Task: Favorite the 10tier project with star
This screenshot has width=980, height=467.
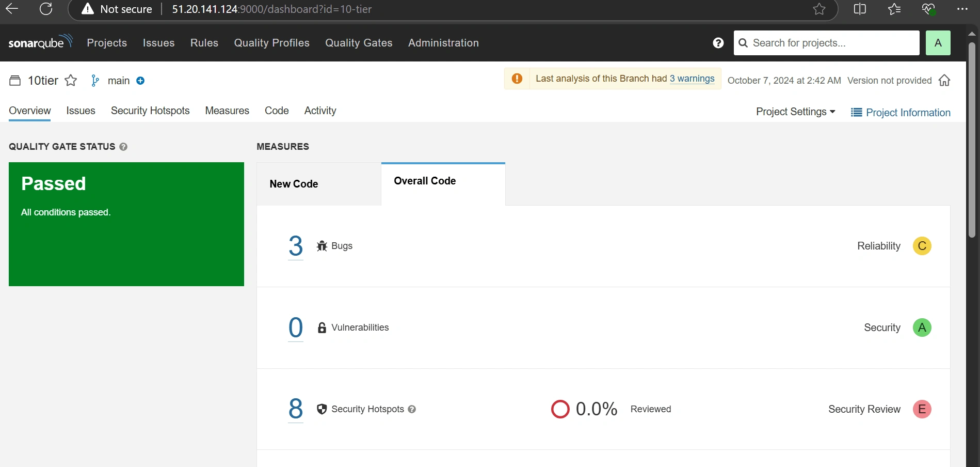Action: pos(71,81)
